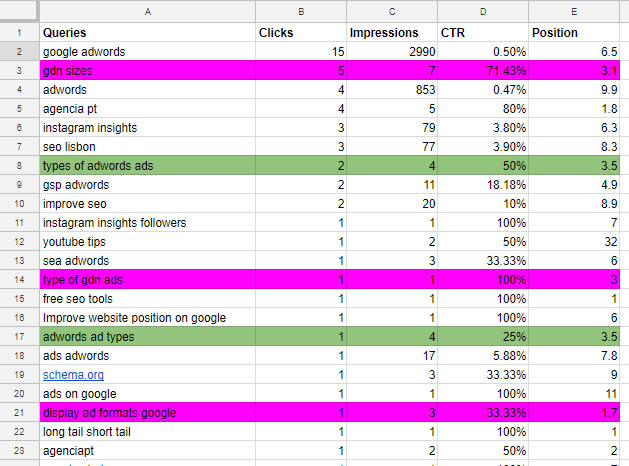Click the CTR header cell

click(483, 32)
